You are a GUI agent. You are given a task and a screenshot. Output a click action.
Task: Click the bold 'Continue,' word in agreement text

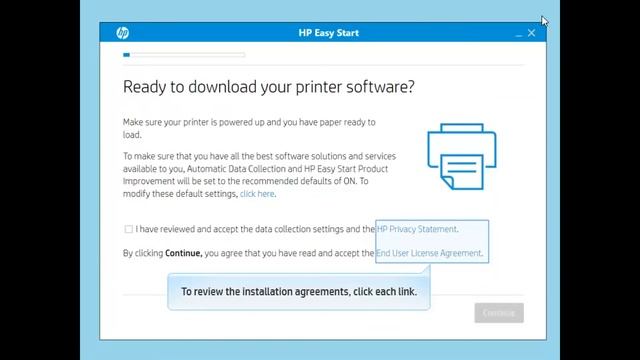click(x=184, y=253)
